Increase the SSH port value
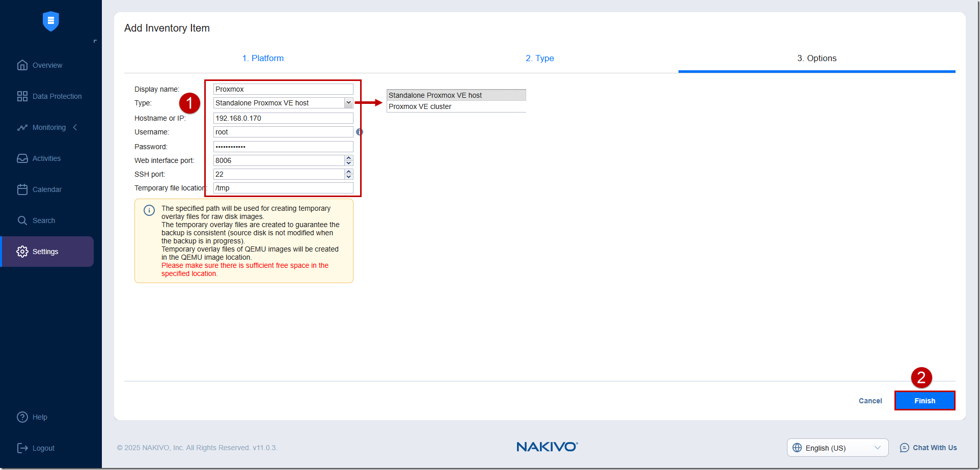 click(349, 172)
